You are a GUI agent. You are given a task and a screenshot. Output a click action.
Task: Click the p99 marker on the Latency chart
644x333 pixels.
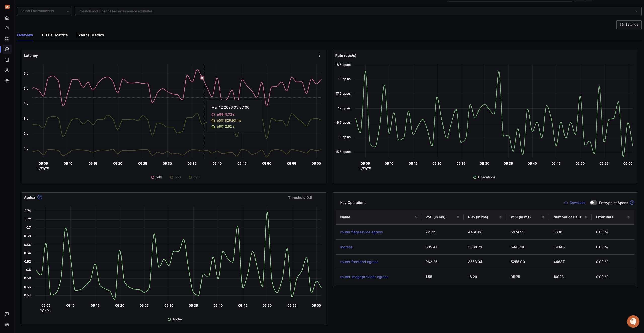(203, 78)
